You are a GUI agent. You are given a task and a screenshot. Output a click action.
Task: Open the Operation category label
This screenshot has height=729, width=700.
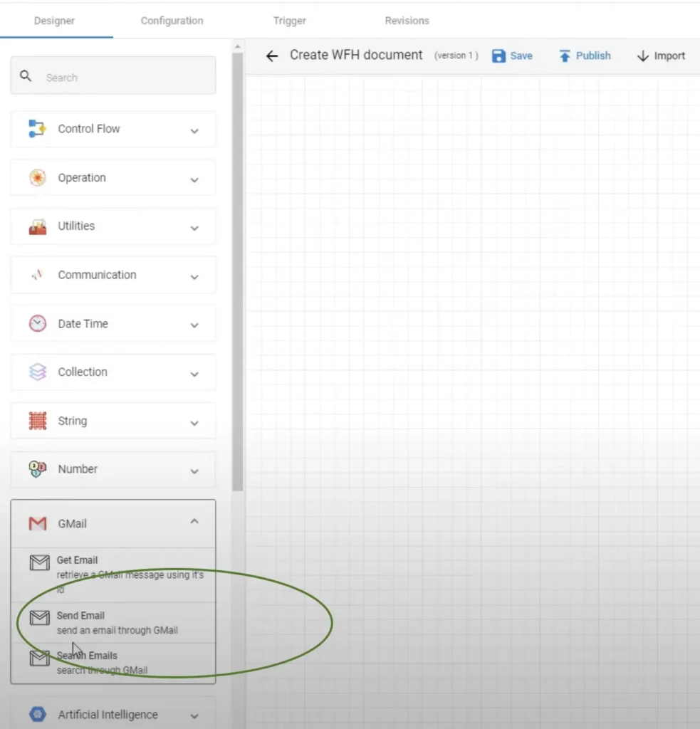[x=82, y=177]
